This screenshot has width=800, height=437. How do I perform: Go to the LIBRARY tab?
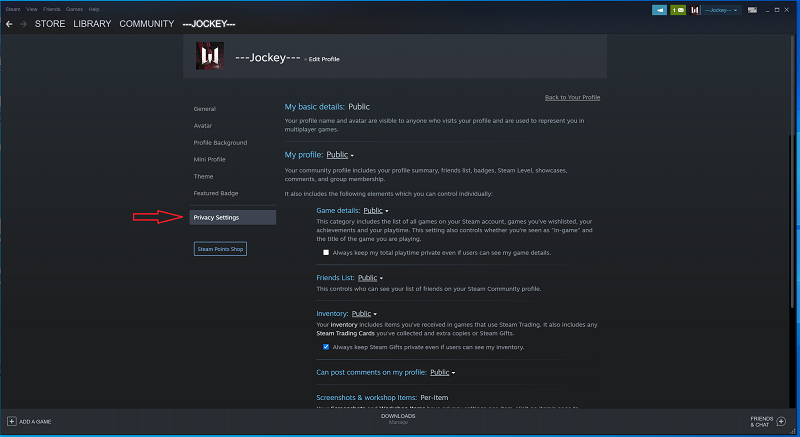[x=92, y=24]
